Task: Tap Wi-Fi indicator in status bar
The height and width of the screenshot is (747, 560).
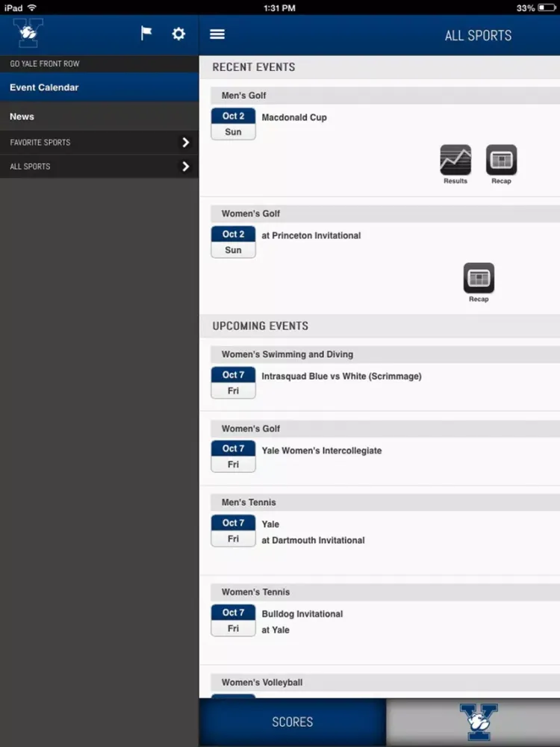Action: (32, 7)
